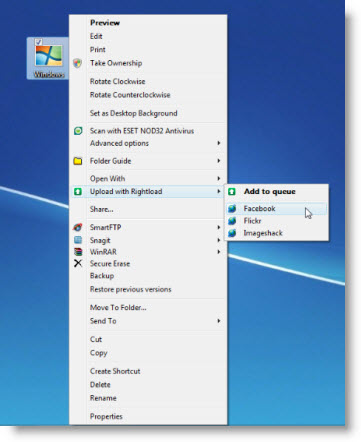Upload to Flickr via Rightload submenu
The width and height of the screenshot is (361, 442).
tap(252, 221)
